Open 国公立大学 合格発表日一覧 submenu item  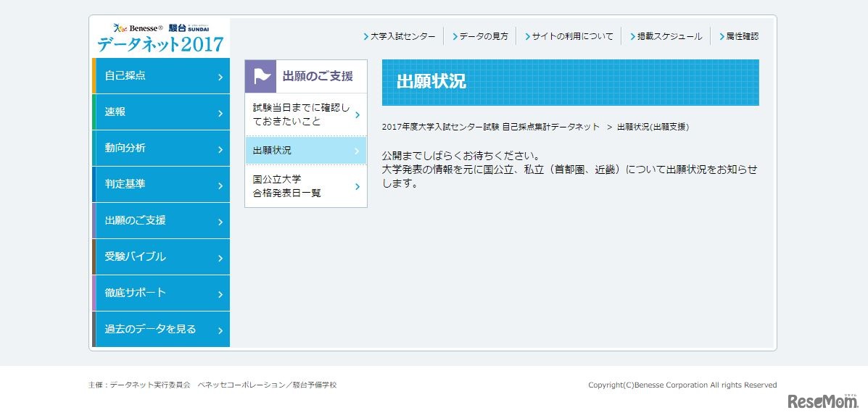tap(305, 186)
